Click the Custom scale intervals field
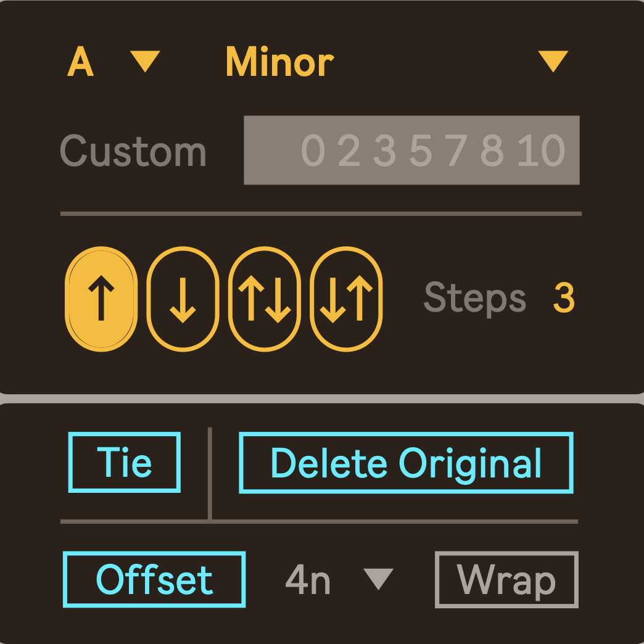 click(411, 151)
